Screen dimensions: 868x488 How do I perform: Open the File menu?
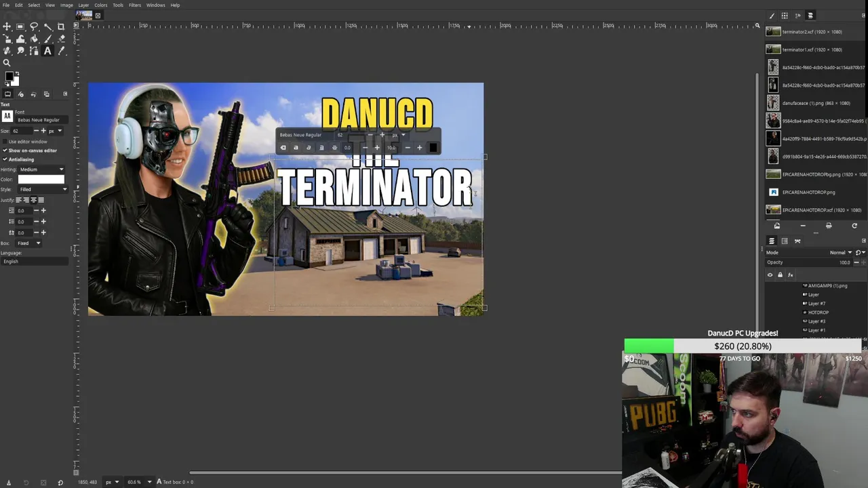pos(5,5)
